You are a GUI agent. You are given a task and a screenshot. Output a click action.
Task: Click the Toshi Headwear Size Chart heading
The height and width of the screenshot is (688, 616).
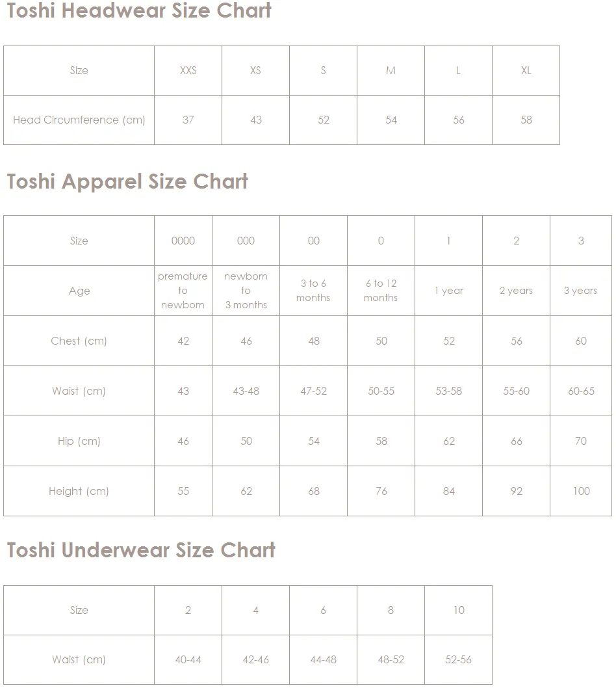point(139,10)
